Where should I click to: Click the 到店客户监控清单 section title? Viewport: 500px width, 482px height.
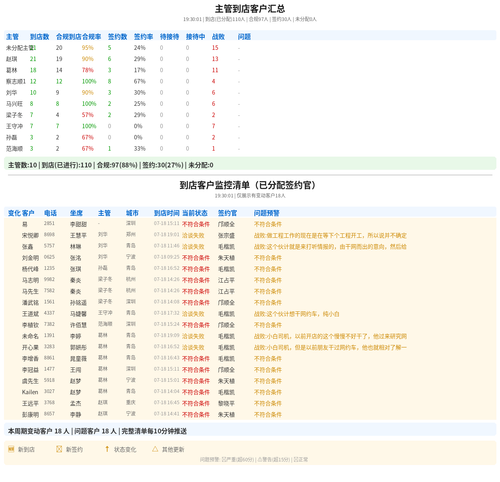(248, 185)
